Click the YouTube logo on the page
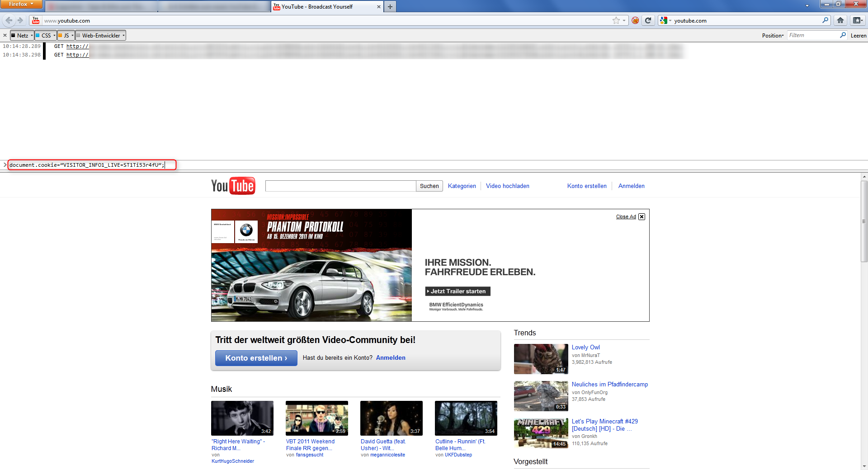 click(x=233, y=186)
